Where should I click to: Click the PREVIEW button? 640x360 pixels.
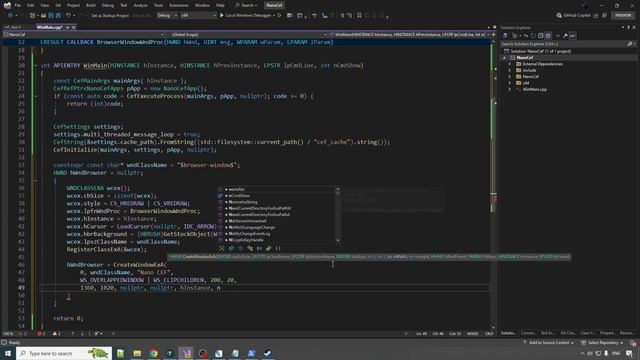(623, 16)
